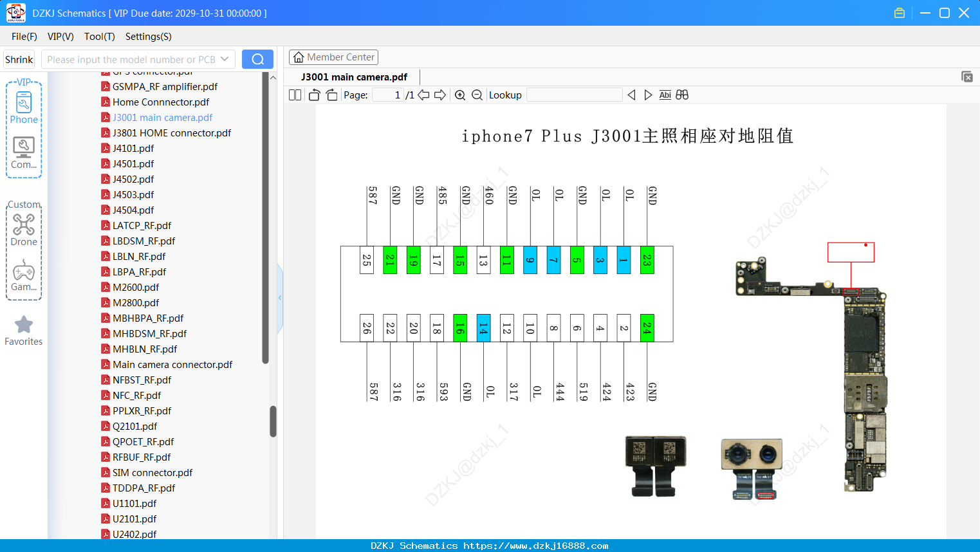Viewport: 980px width, 552px height.
Task: Click the Lookup search input field
Action: tap(574, 95)
